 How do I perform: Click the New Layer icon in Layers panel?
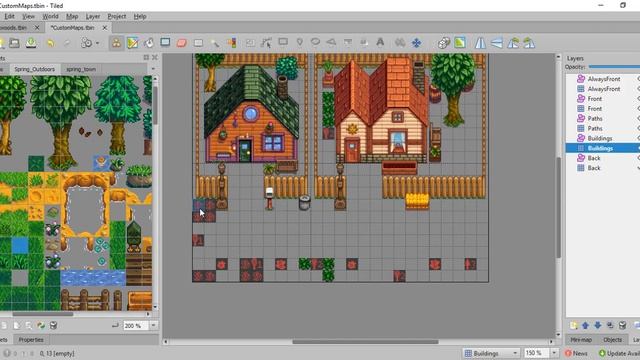pyautogui.click(x=573, y=325)
